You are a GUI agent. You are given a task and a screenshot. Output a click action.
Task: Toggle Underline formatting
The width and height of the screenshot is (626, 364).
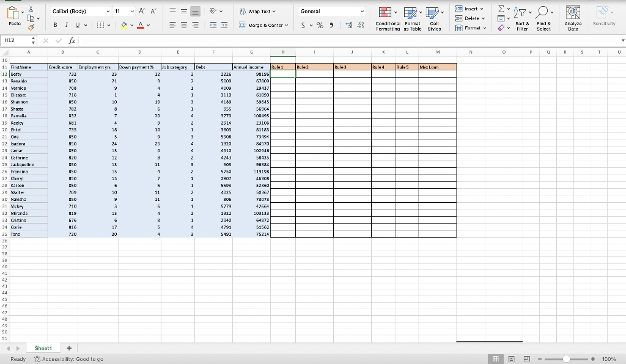pos(78,25)
